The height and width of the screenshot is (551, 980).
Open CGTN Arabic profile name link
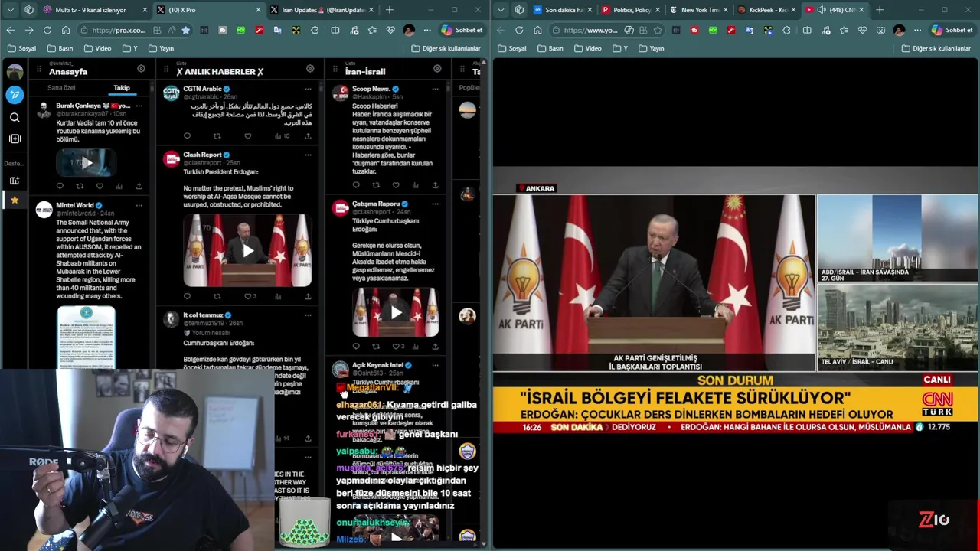click(202, 89)
